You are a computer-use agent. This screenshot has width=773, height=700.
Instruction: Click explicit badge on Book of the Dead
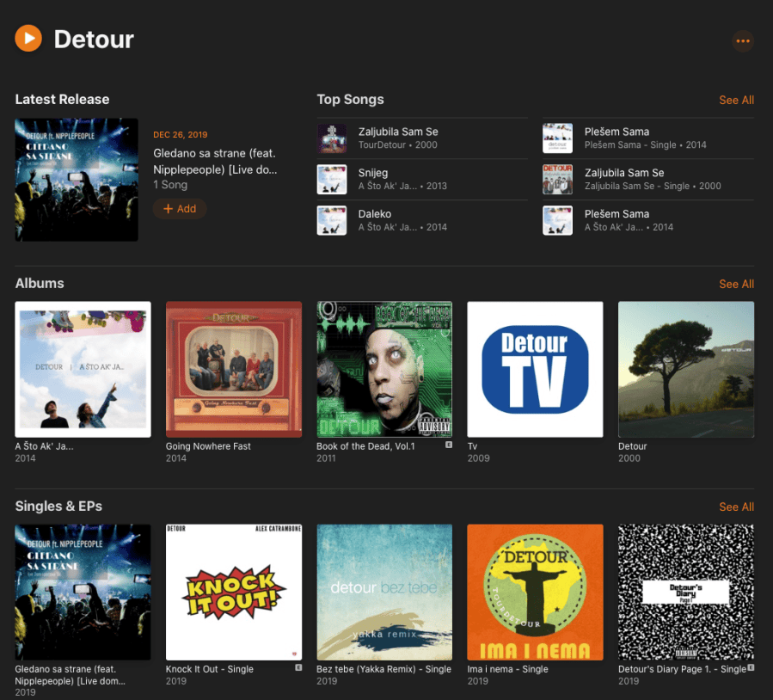pos(449,445)
